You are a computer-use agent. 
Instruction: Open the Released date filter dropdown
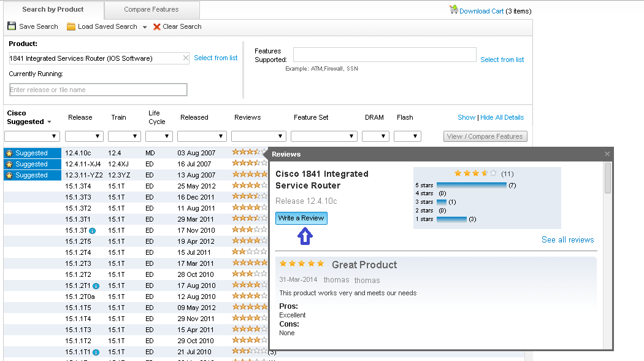tap(202, 136)
